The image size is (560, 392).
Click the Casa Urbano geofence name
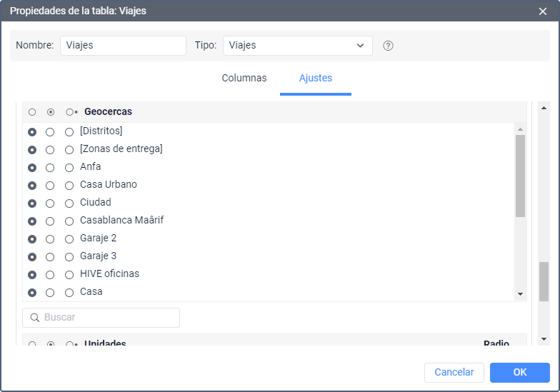(x=109, y=184)
